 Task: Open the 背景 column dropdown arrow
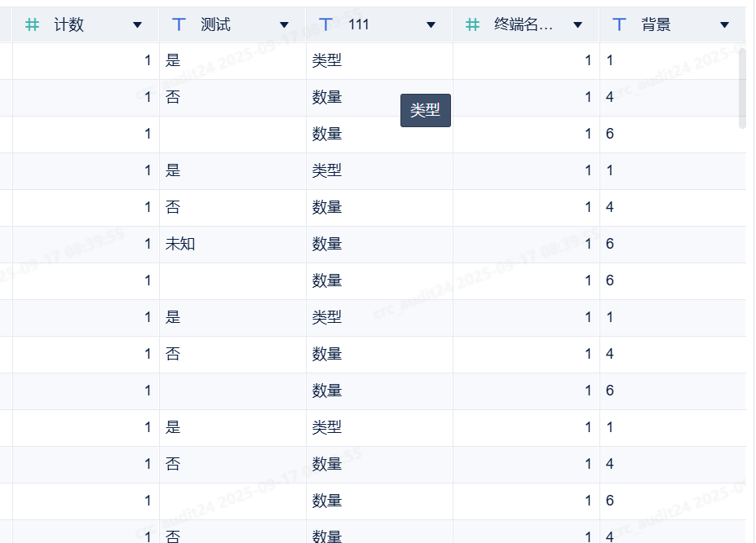(725, 25)
